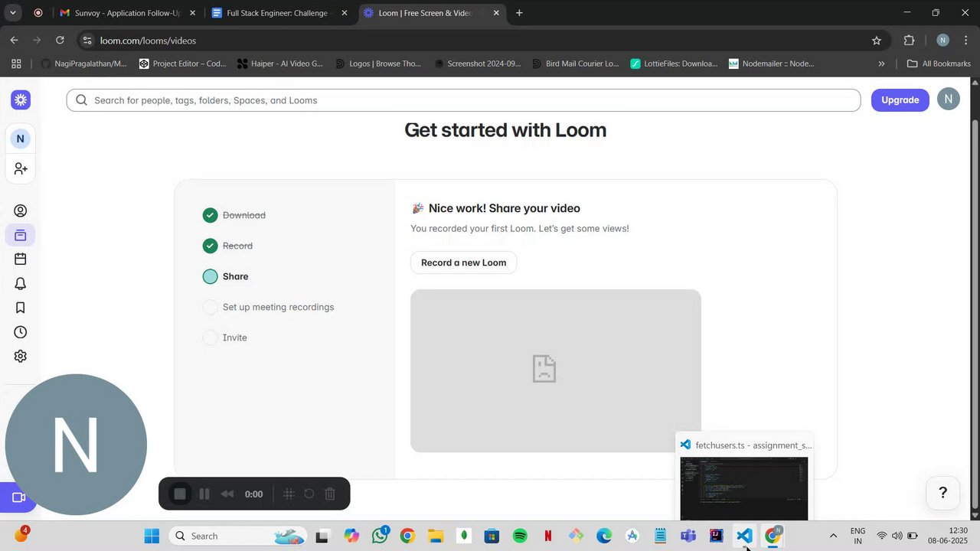Open the tab search dropdown arrow
Viewport: 980px width, 551px height.
[13, 13]
